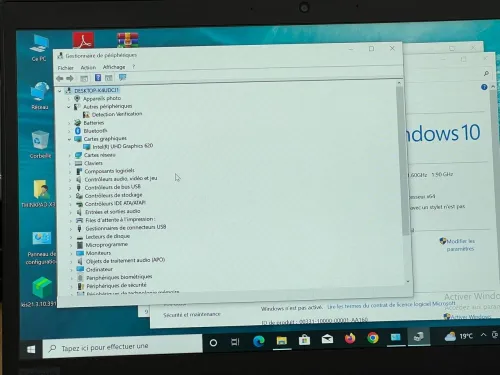Image resolution: width=500 pixels, height=375 pixels.
Task: Expand Contrôleurs de bus USB
Action: (70, 188)
